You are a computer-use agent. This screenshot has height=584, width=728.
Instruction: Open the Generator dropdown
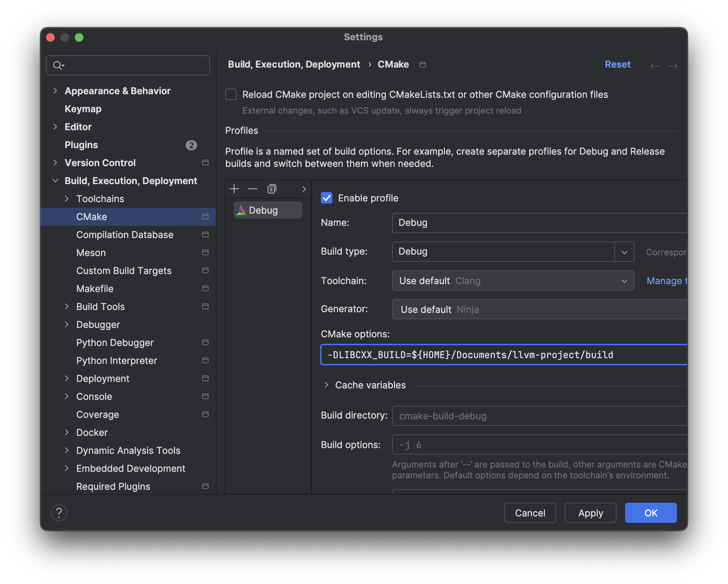click(x=540, y=309)
